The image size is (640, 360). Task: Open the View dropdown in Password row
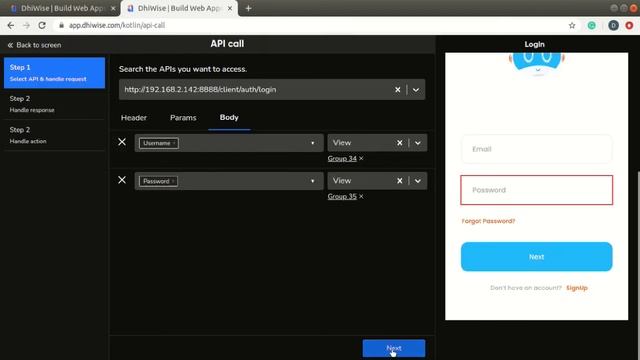(x=418, y=181)
